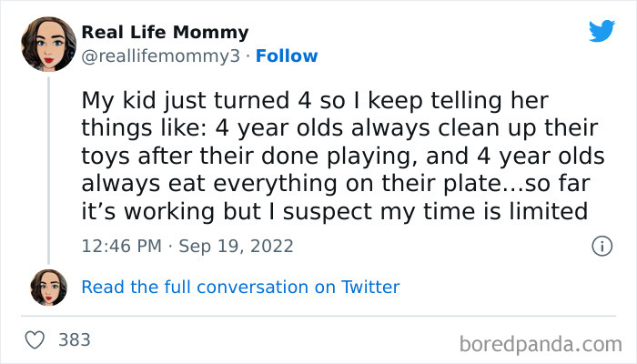Click the small avatar beside the conversation link
This screenshot has height=364, width=637.
tap(49, 288)
